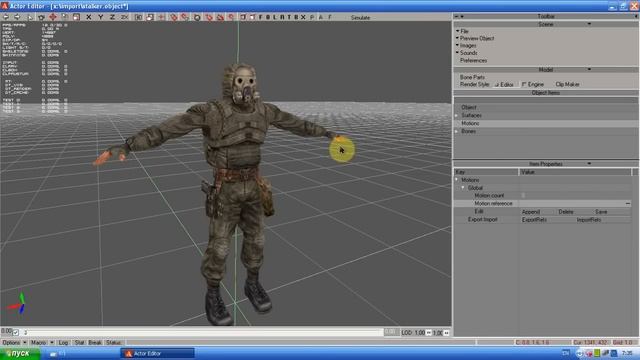Click ExportRefs button
Image resolution: width=640 pixels, height=360 pixels.
pos(534,220)
